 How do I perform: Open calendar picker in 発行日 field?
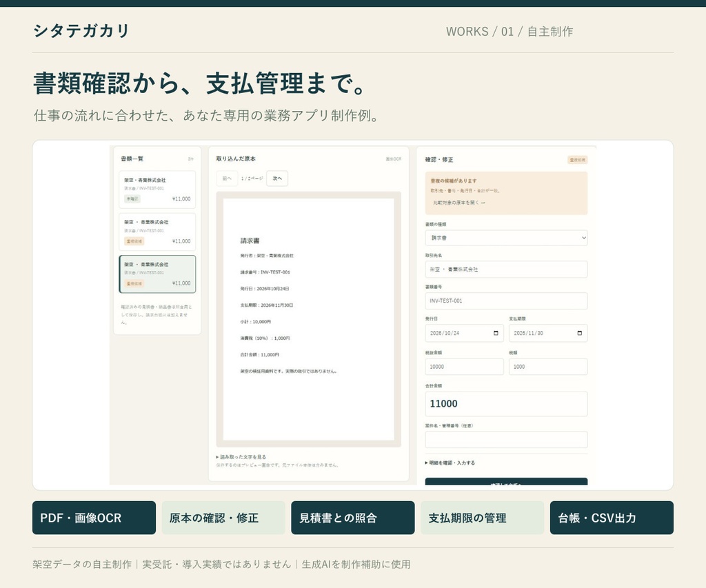pyautogui.click(x=496, y=333)
